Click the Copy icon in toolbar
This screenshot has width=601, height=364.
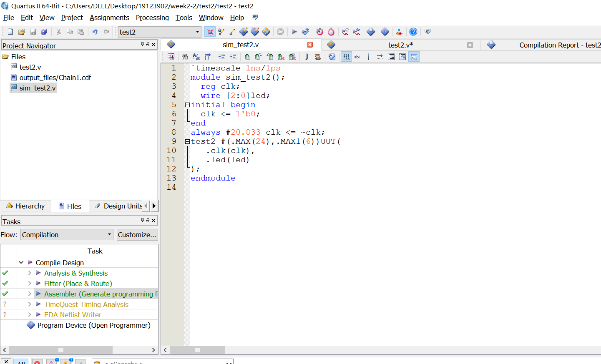point(70,32)
